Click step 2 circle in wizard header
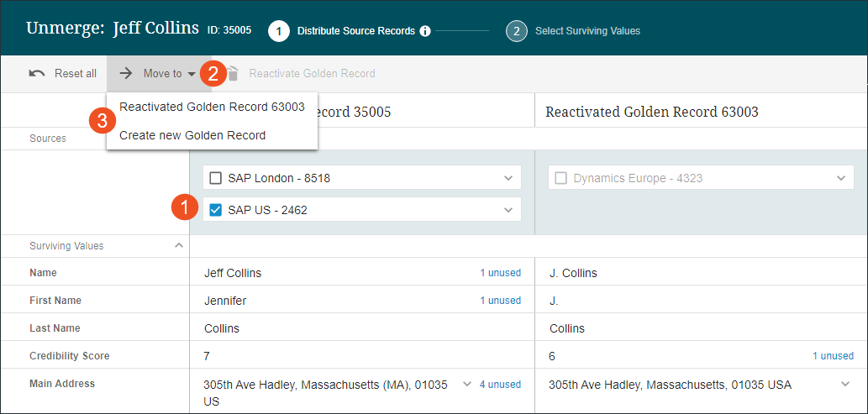The image size is (868, 414). click(x=516, y=31)
